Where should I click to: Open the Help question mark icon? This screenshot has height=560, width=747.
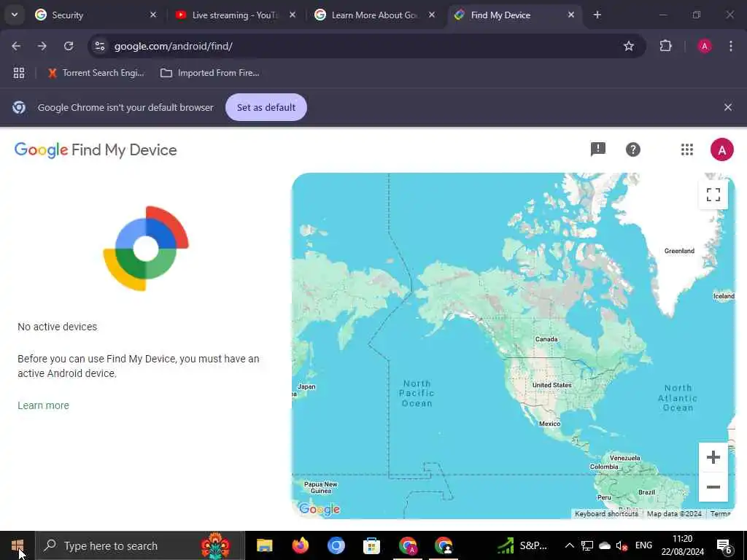(632, 149)
